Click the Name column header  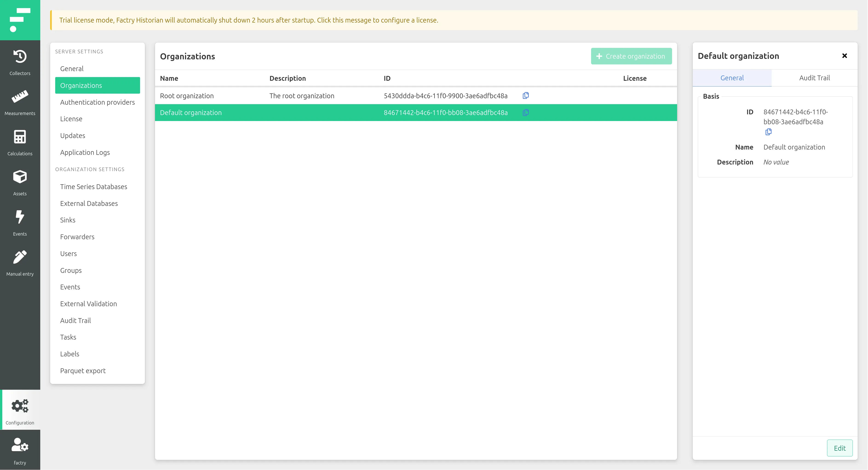[x=169, y=78]
